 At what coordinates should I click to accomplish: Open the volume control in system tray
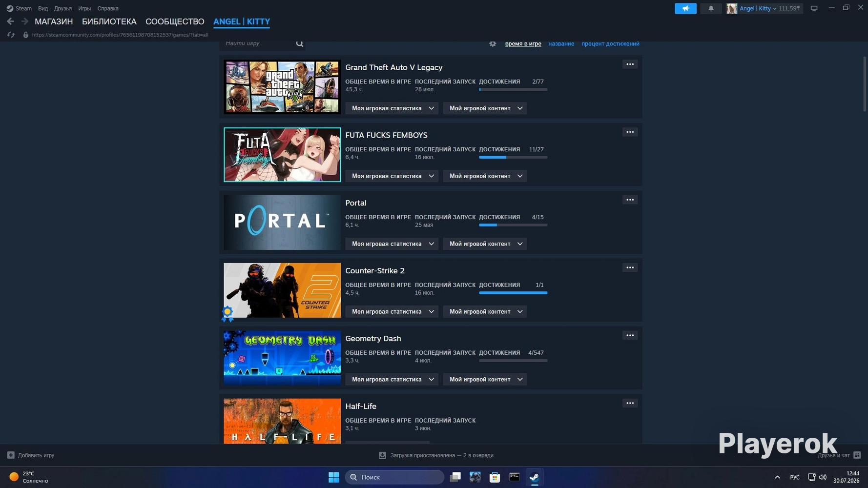point(823,477)
